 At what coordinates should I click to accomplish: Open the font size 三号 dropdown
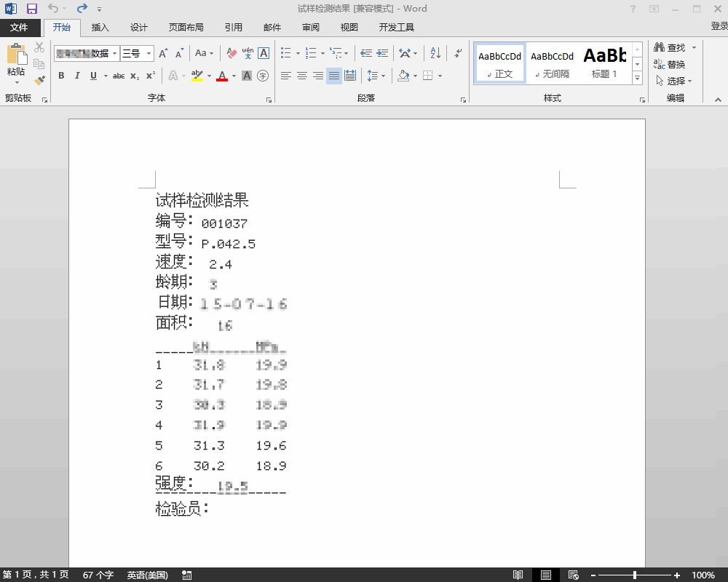click(149, 53)
